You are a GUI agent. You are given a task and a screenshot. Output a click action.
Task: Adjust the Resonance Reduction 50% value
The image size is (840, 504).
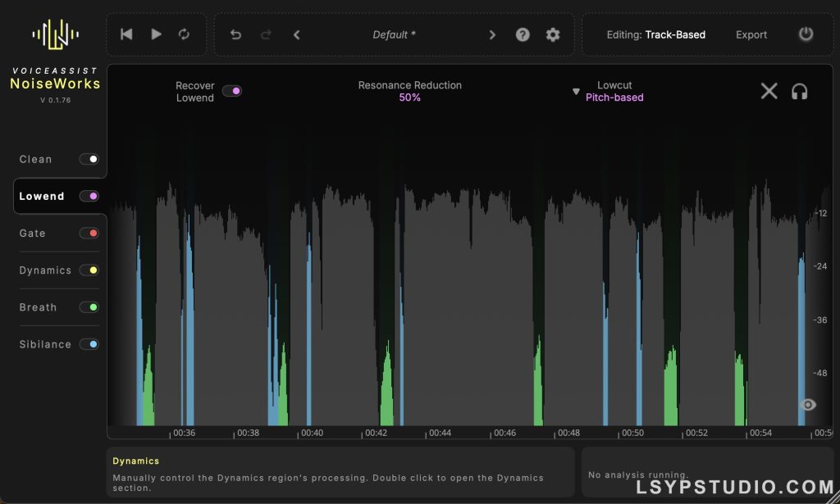(410, 98)
